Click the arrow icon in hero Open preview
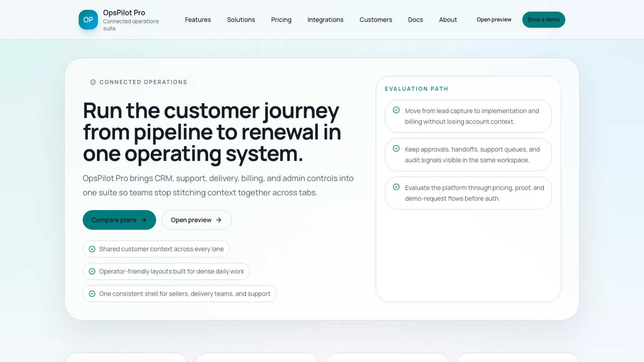The width and height of the screenshot is (644, 362). tap(219, 220)
